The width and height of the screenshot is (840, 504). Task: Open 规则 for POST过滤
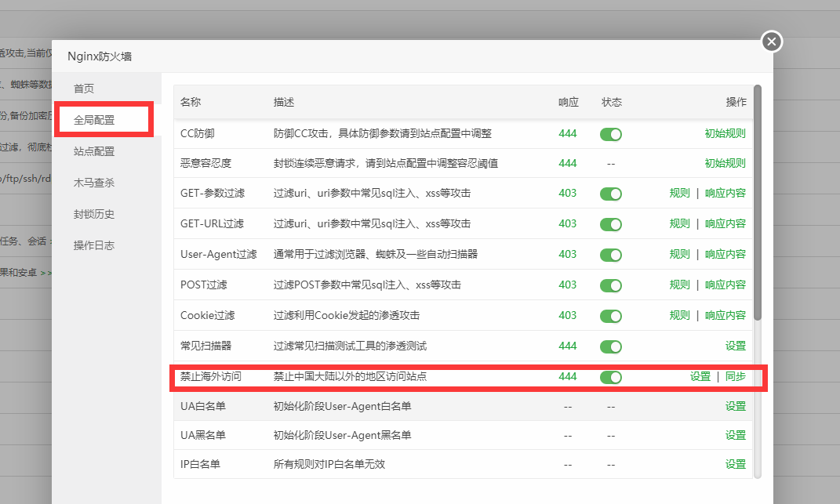pyautogui.click(x=679, y=285)
